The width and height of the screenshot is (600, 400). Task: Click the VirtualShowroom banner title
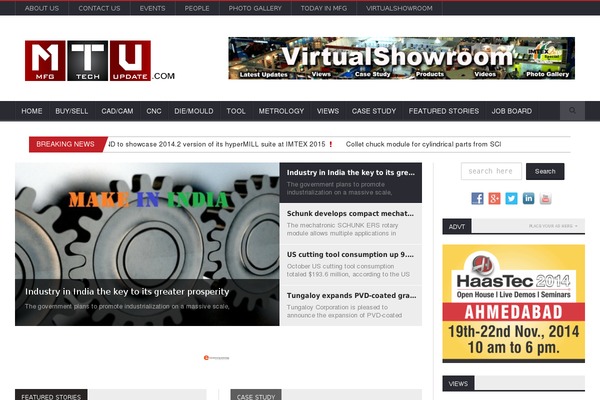pos(397,56)
